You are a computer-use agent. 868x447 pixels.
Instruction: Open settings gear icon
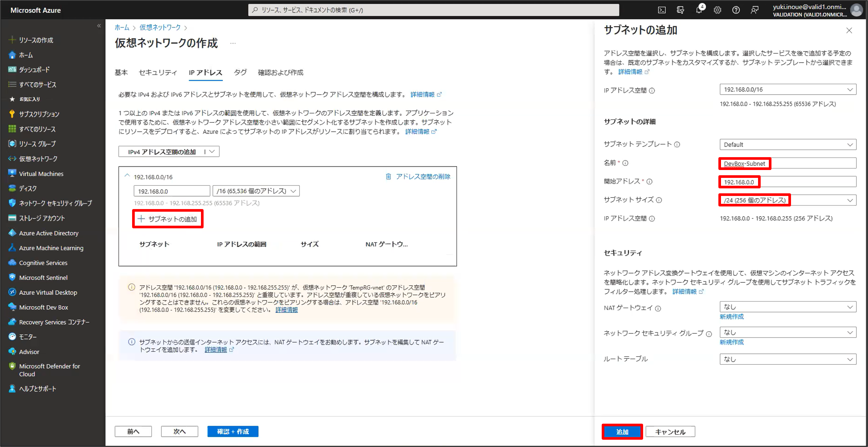717,10
